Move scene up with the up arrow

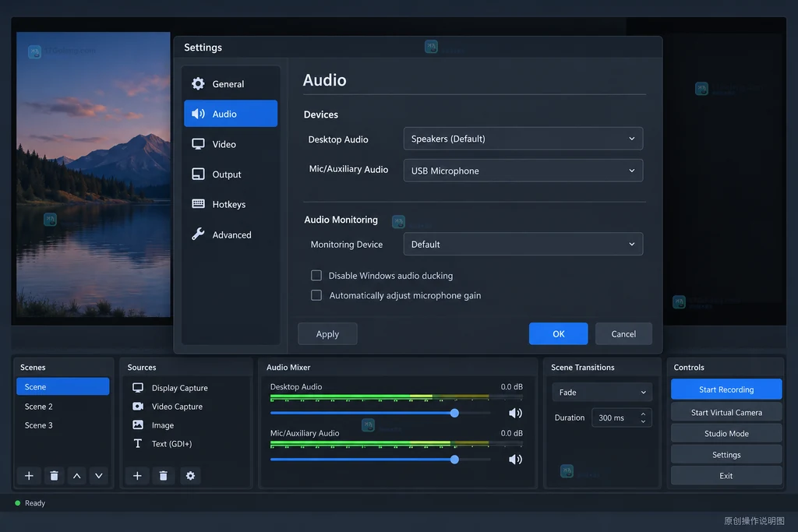pyautogui.click(x=77, y=476)
